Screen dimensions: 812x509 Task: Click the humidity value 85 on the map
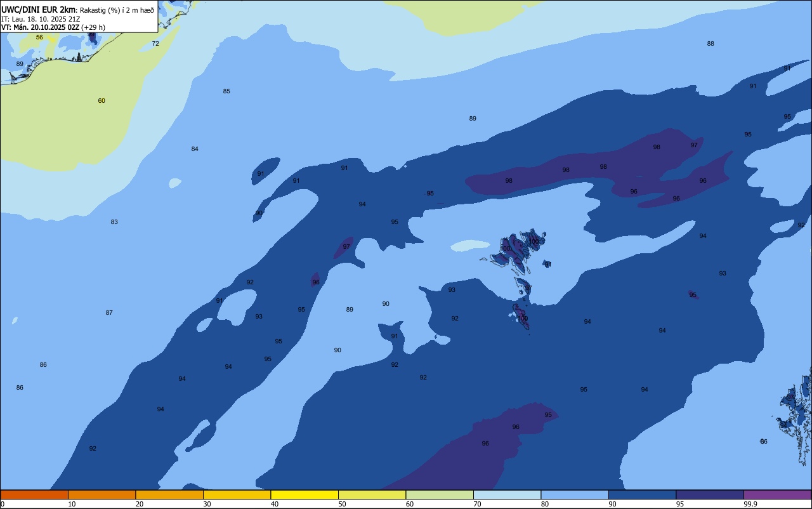click(x=226, y=91)
